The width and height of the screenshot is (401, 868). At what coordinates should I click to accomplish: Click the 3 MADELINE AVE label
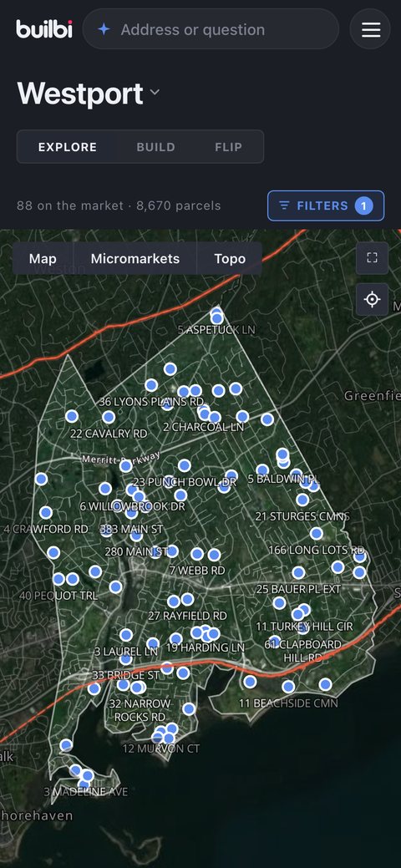tap(86, 792)
